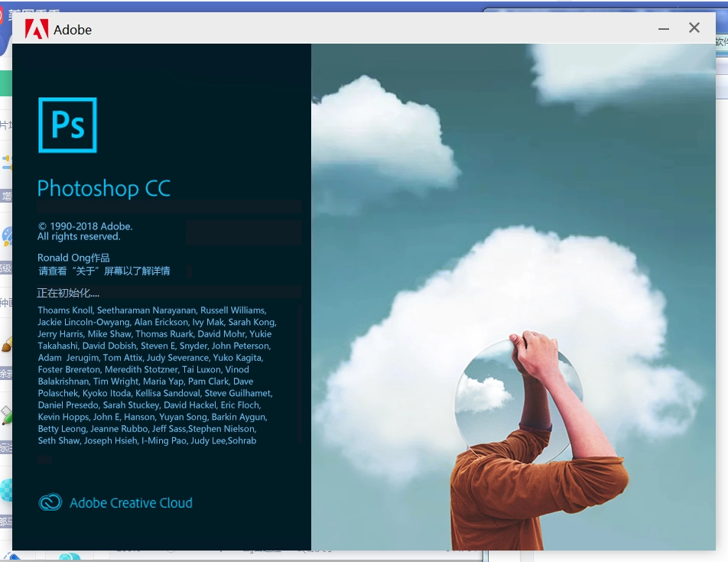Click the red Adobe logo in the title bar
The height and width of the screenshot is (562, 728).
pyautogui.click(x=37, y=29)
